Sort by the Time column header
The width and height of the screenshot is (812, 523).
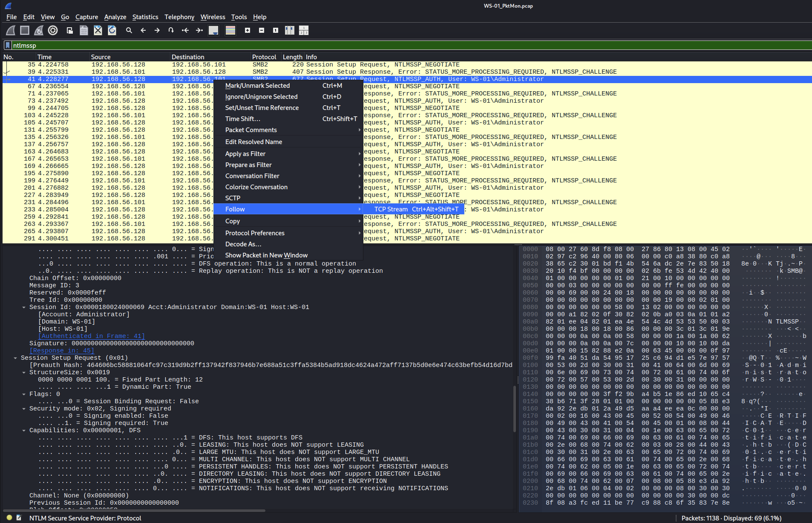[x=62, y=57]
